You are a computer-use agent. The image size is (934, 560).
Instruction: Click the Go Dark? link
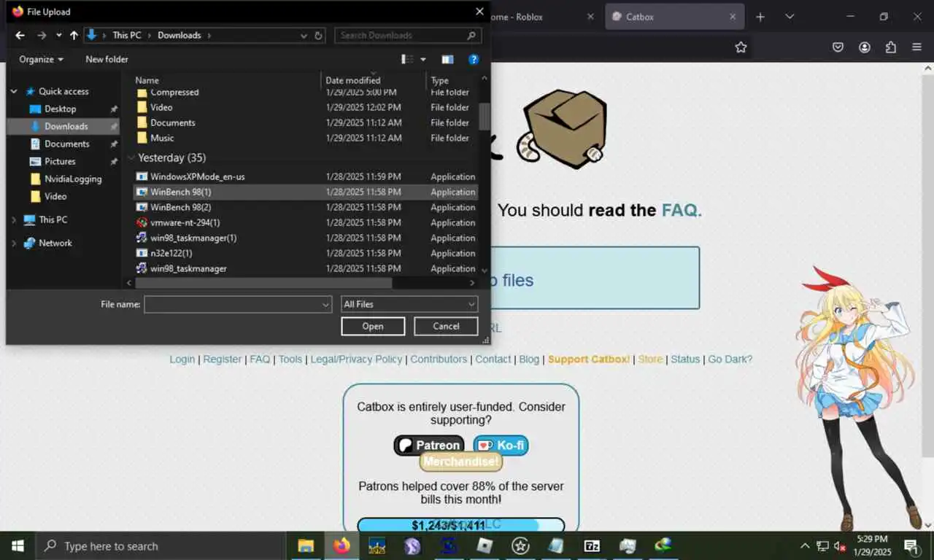730,359
